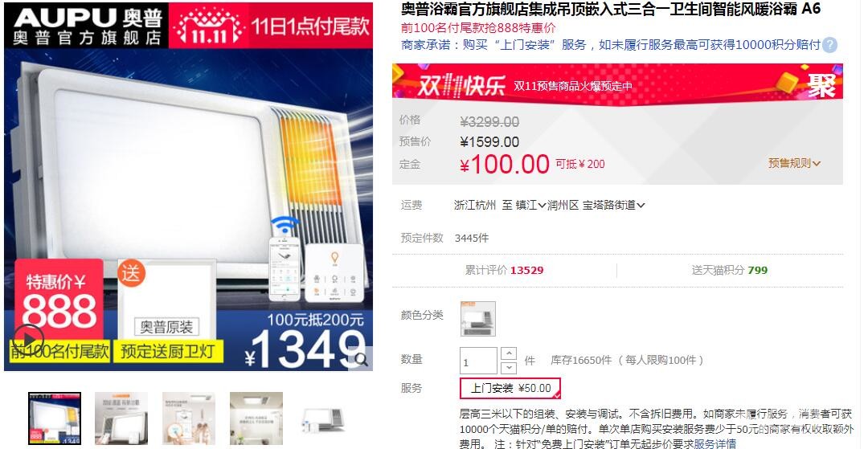Screen dimensions: 868x449
Task: Expand the 预售规则 dropdown
Action: coord(794,163)
